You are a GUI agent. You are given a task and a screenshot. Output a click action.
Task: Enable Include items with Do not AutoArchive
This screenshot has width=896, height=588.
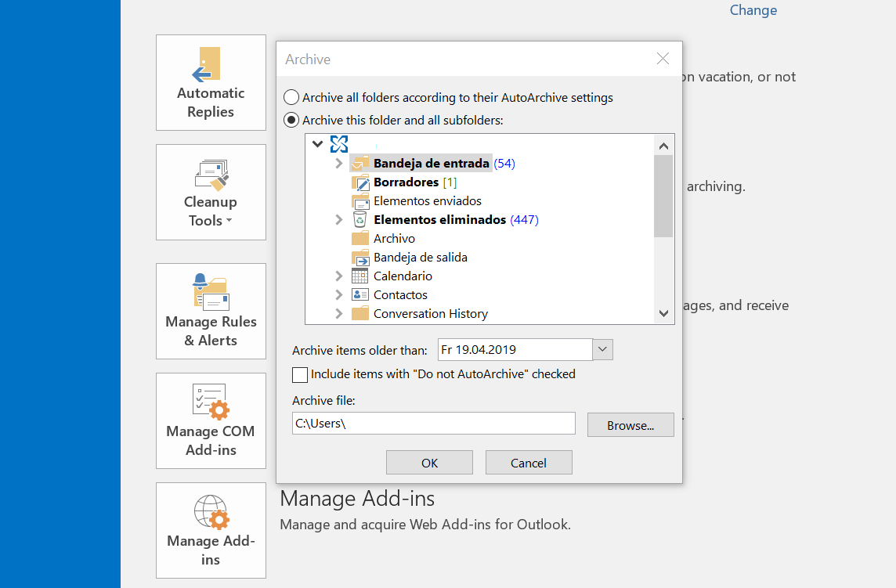299,374
